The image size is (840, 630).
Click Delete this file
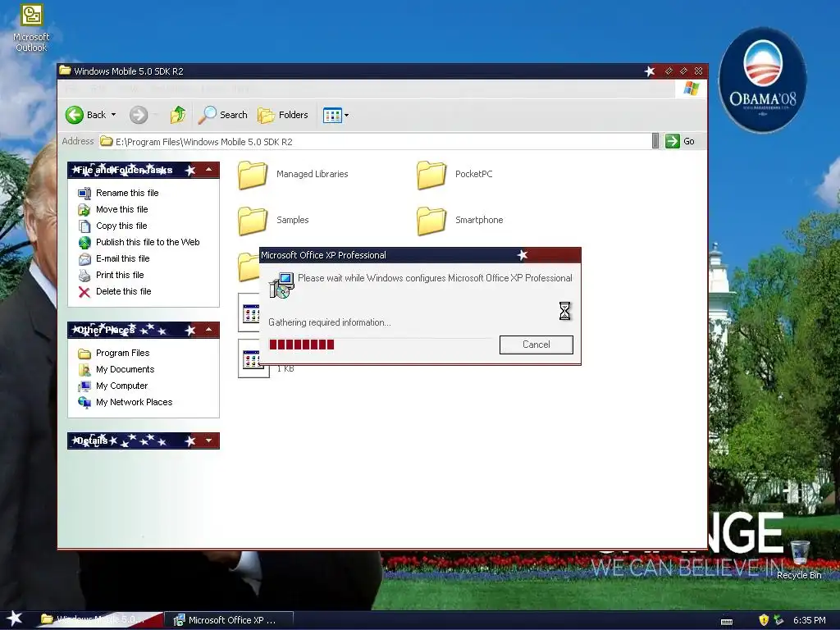(124, 291)
